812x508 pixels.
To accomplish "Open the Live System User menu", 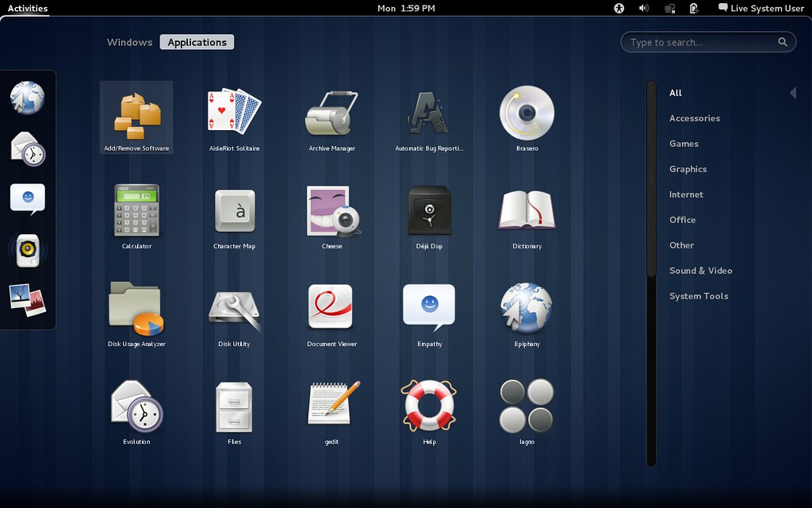I will 761,8.
